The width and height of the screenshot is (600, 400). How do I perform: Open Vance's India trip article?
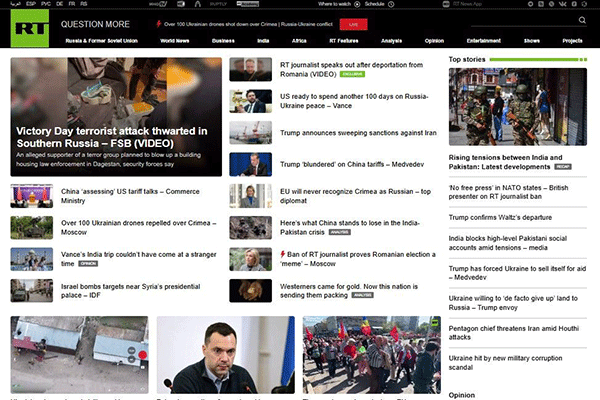click(139, 259)
